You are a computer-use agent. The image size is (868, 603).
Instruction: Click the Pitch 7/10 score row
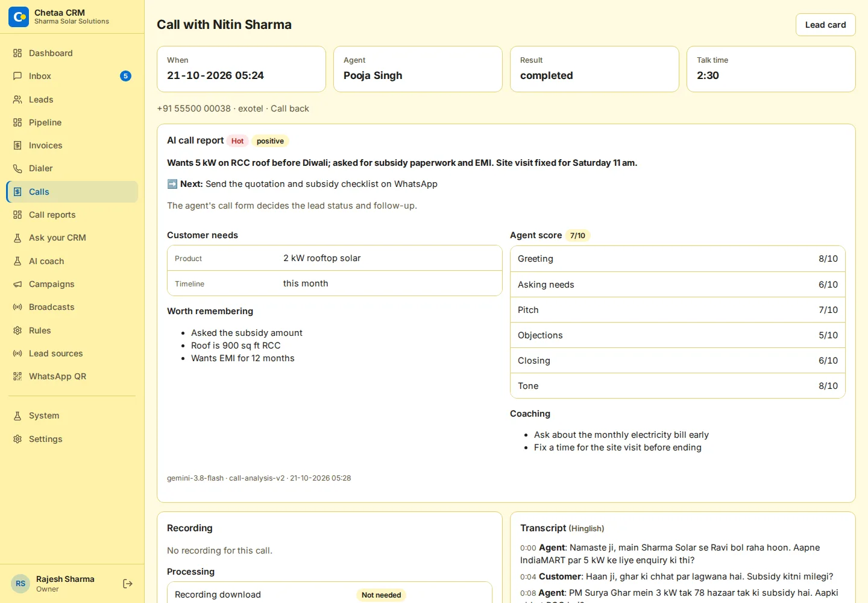[678, 310]
